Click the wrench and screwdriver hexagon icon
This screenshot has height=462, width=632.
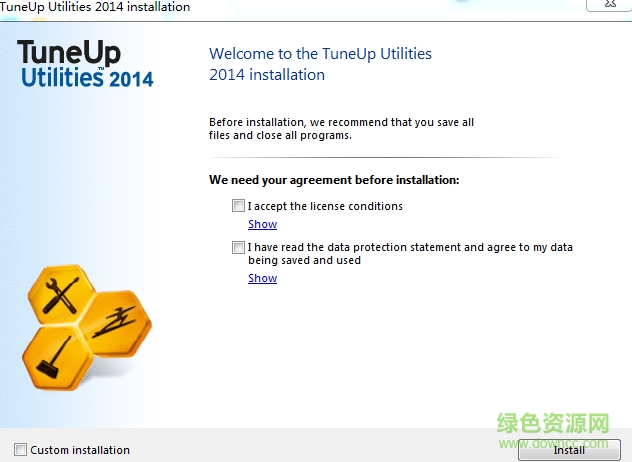pos(61,294)
